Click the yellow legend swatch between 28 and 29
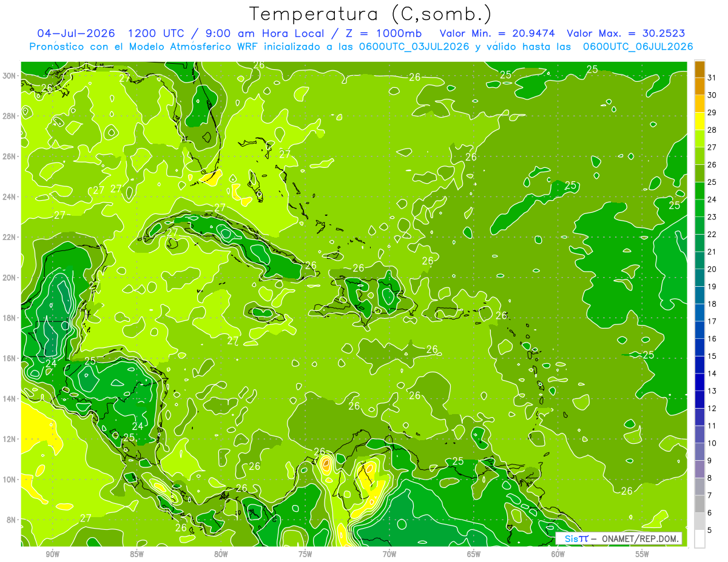 pos(699,121)
